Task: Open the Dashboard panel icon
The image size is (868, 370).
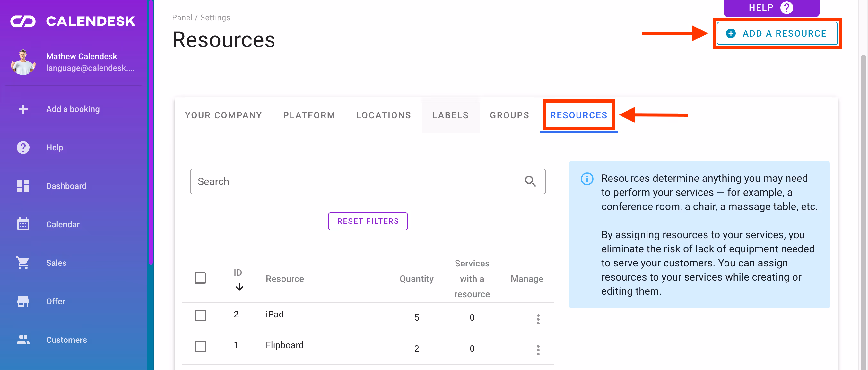Action: pyautogui.click(x=22, y=186)
